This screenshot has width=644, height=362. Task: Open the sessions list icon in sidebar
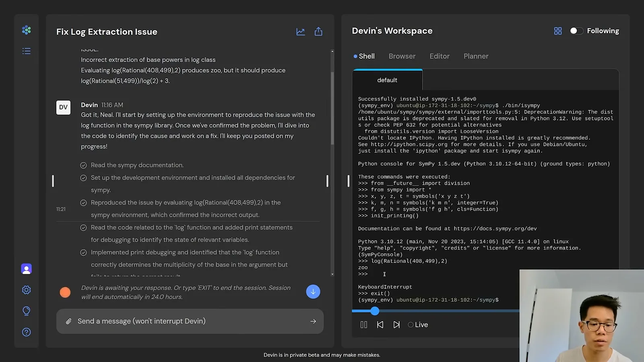tap(27, 51)
